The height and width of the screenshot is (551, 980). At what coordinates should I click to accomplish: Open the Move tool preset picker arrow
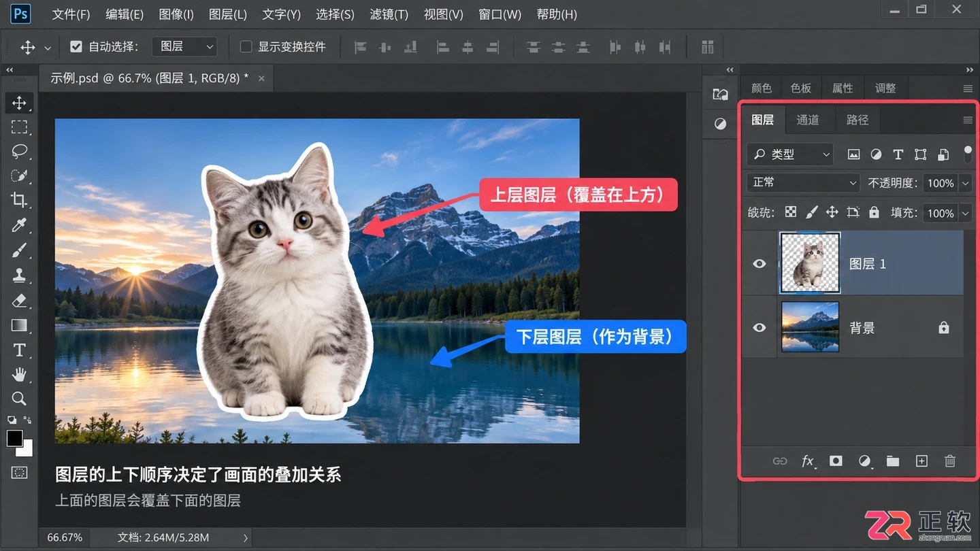(48, 48)
